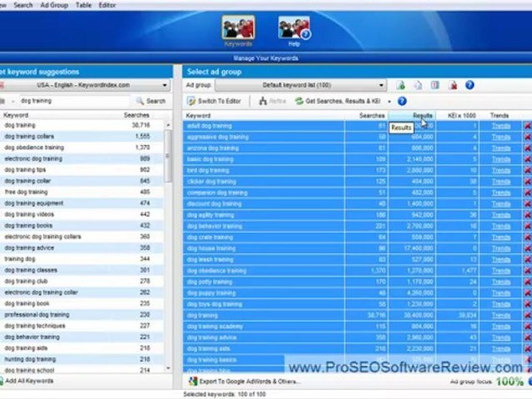The height and width of the screenshot is (399, 532).
Task: Open Trends link for adult dog training
Action: [x=501, y=126]
